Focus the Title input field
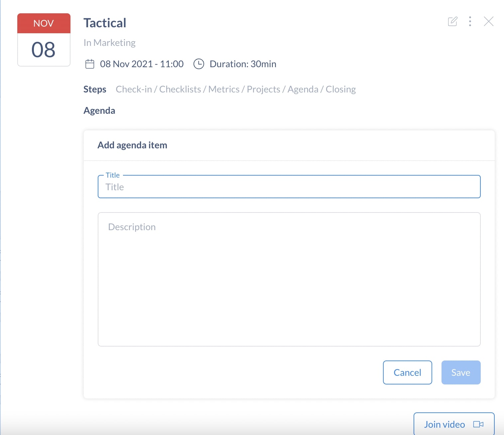Screen dimensions: 504x435 (289, 187)
